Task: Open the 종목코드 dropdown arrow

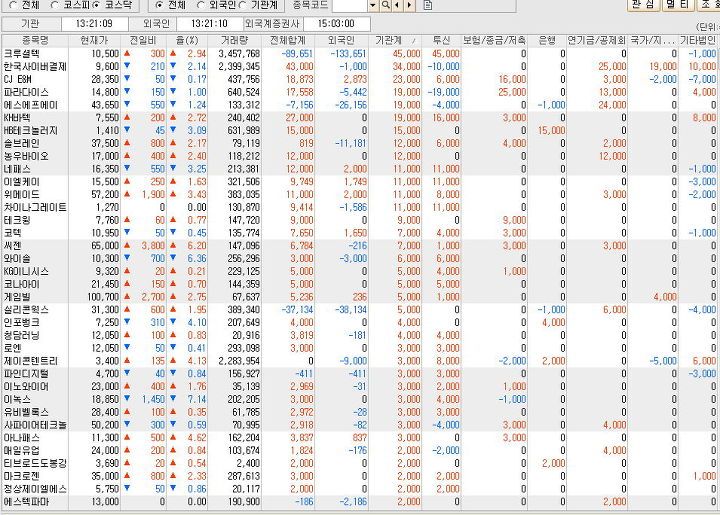Action: 373,5
